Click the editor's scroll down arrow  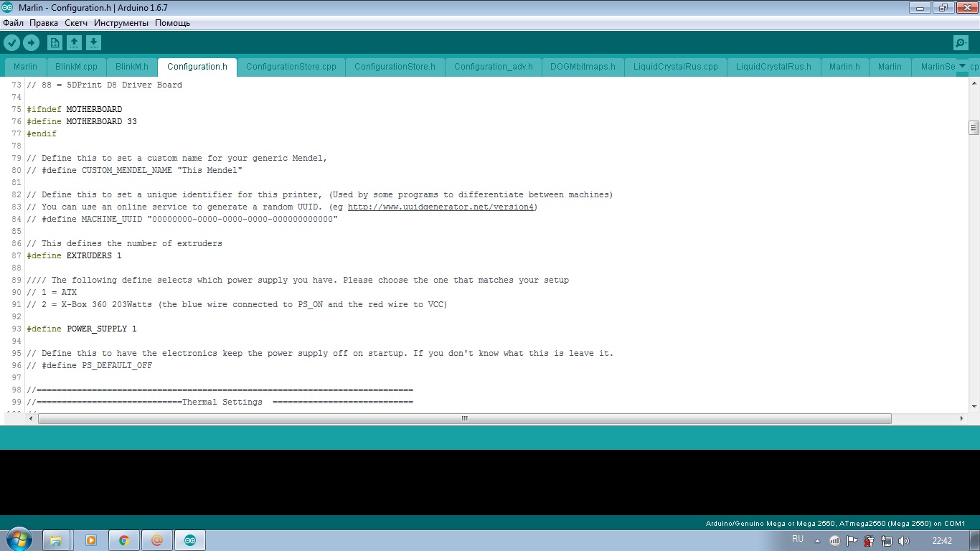coord(974,407)
